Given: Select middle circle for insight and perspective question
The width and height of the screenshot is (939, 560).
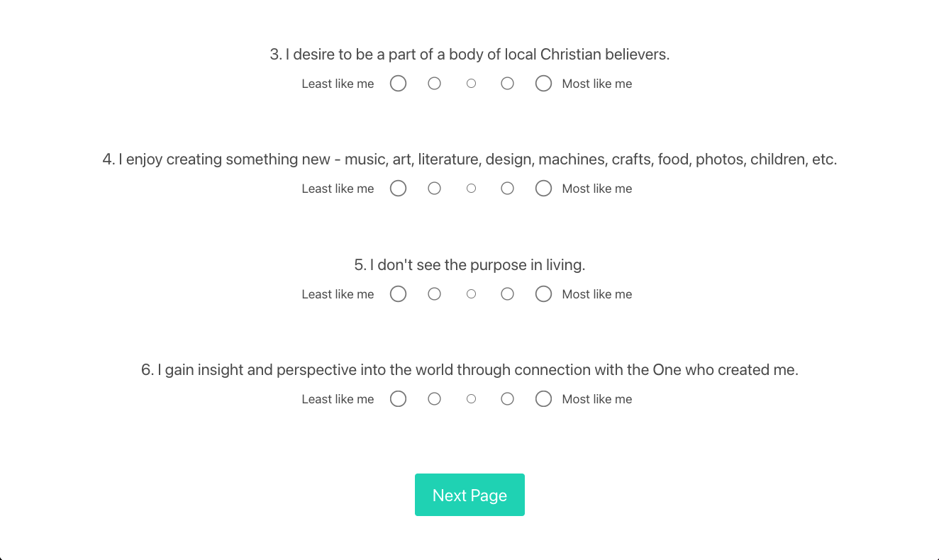Looking at the screenshot, I should pos(471,399).
